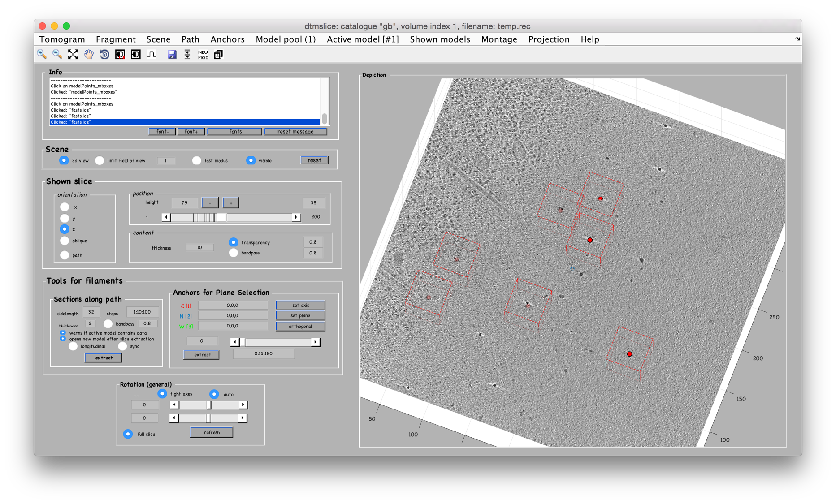Click extract under Anchors for Plane Selection
This screenshot has width=836, height=504.
click(202, 355)
